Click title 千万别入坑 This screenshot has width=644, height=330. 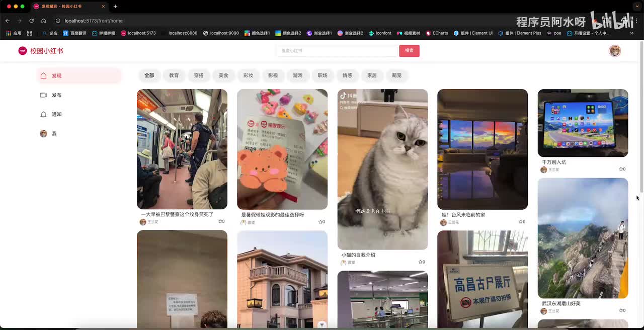[x=554, y=162]
